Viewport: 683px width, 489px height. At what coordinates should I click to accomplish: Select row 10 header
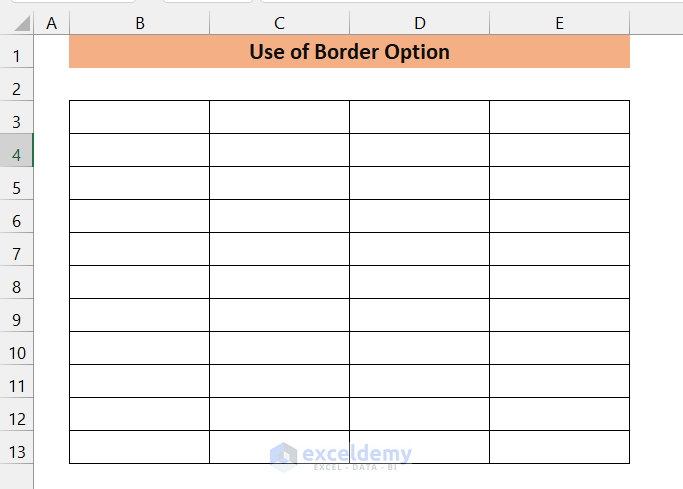(16, 353)
